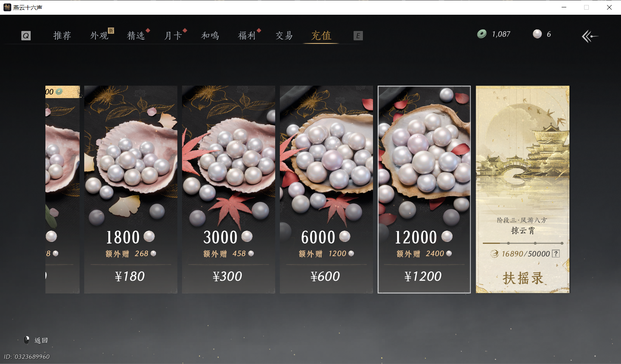Click the green jade currency icon
Image resolution: width=621 pixels, height=364 pixels.
(482, 34)
